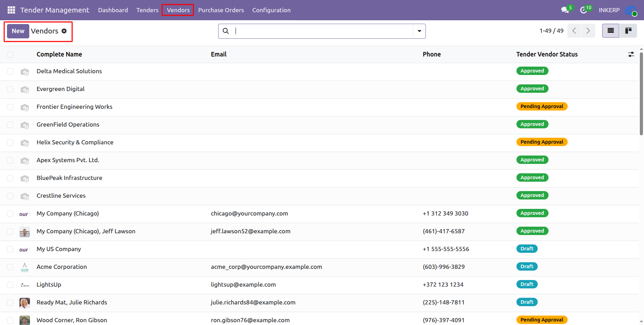Open the INKERP company switcher

tap(609, 10)
